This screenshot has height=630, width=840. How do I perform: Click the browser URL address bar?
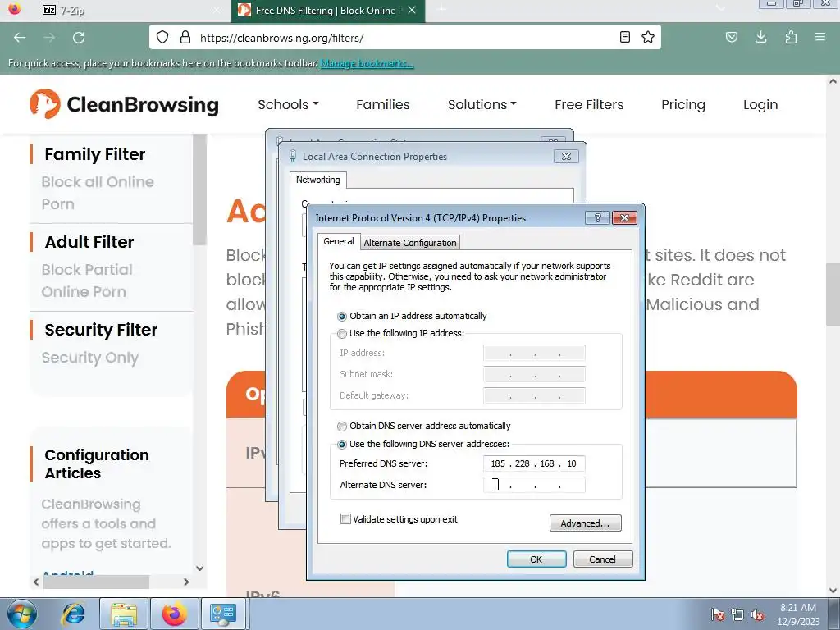click(404, 38)
